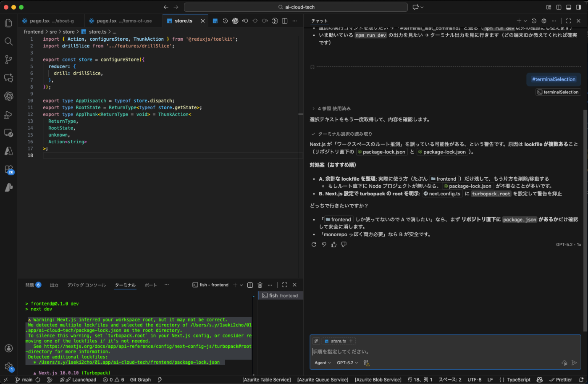Select the 出力 panel tab
588x384 pixels.
tap(54, 285)
